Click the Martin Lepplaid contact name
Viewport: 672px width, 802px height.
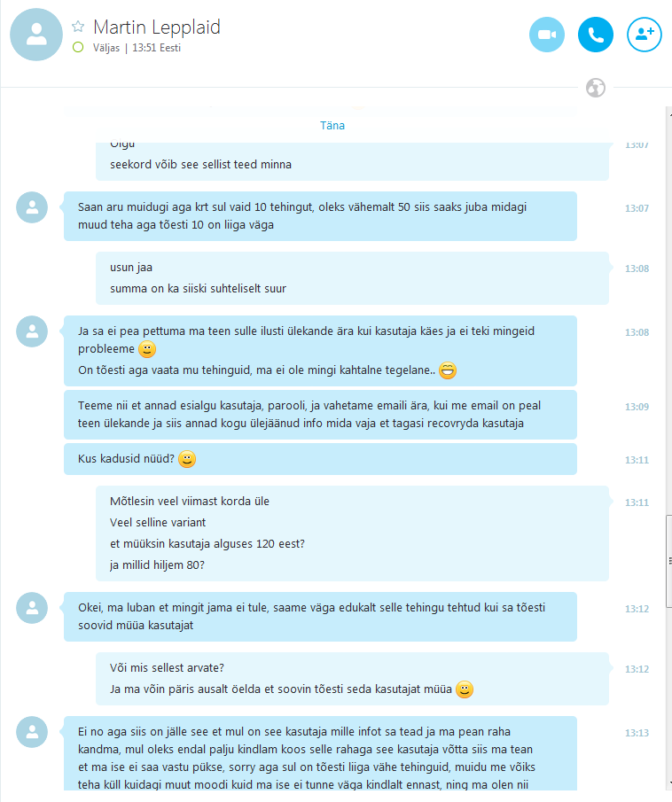(157, 27)
